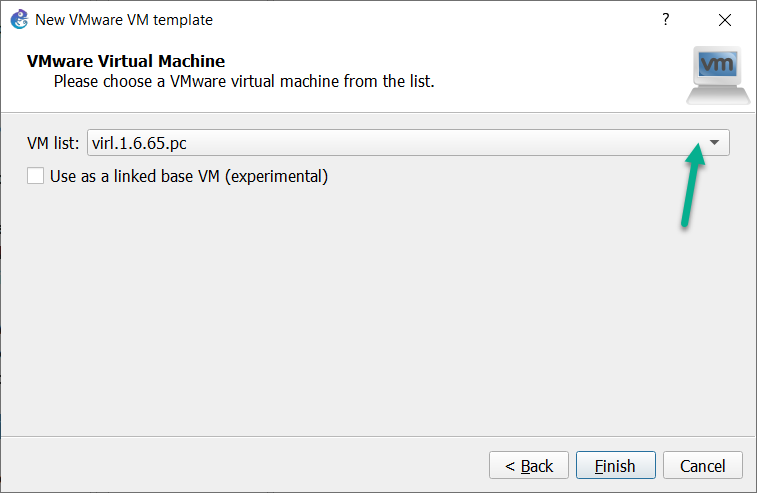Cancel the VM template wizard
The image size is (757, 493).
pyautogui.click(x=702, y=465)
